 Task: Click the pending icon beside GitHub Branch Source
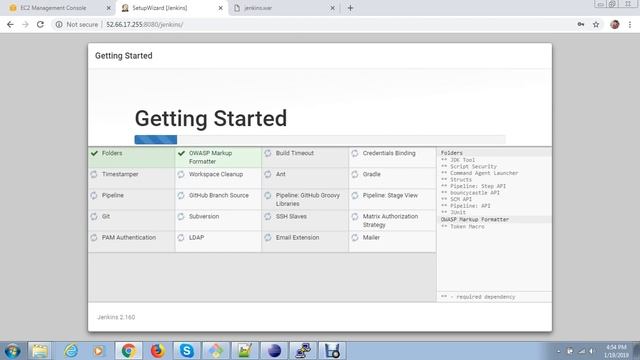pos(181,196)
